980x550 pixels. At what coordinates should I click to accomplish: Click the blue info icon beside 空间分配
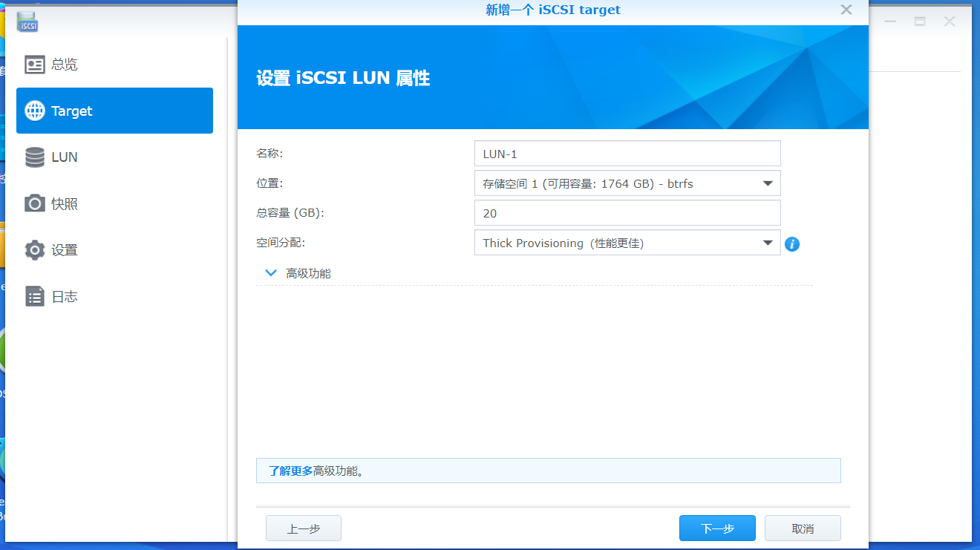[x=792, y=243]
